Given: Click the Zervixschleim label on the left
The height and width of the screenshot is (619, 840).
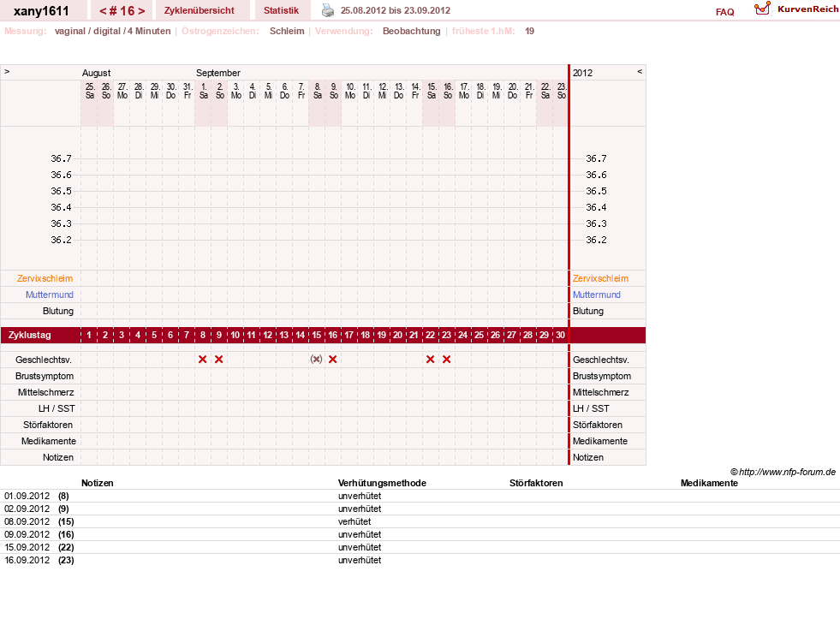Looking at the screenshot, I should [45, 278].
